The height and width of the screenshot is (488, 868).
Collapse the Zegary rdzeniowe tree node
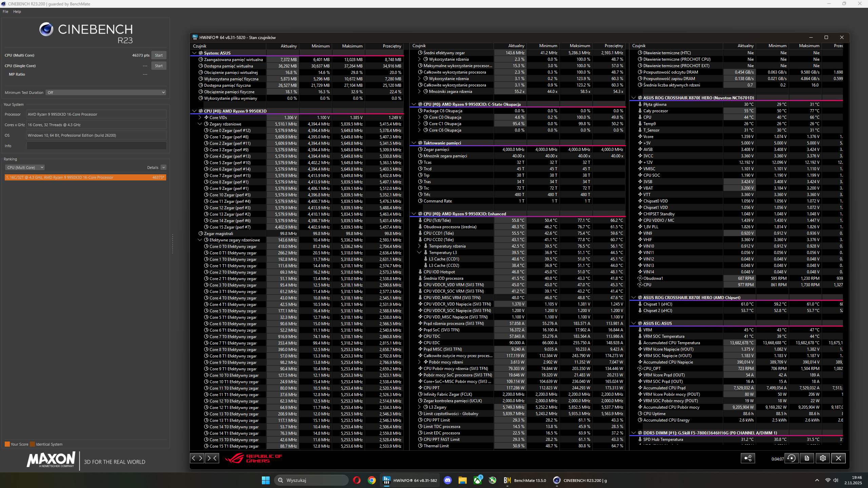pos(200,124)
